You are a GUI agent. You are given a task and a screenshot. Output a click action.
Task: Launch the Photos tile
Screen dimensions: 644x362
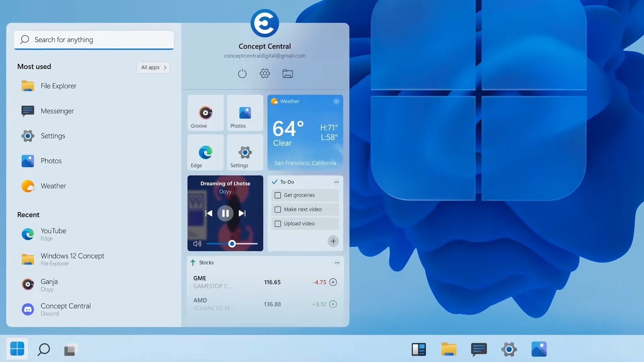point(245,113)
